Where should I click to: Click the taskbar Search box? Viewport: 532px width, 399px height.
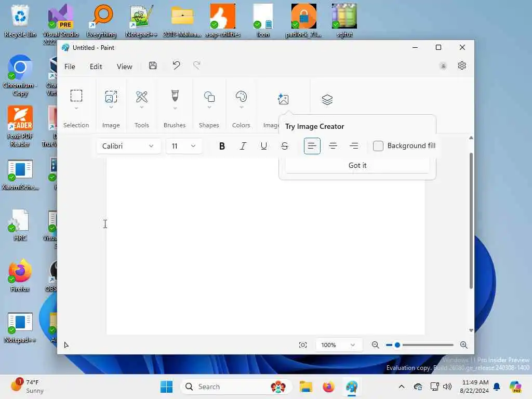click(236, 387)
